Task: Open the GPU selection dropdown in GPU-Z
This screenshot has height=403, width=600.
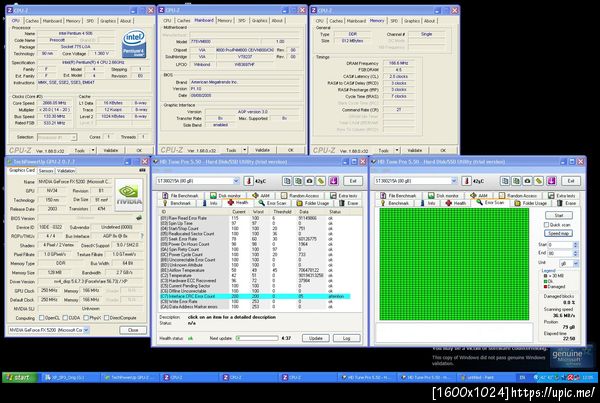Action: pos(86,330)
